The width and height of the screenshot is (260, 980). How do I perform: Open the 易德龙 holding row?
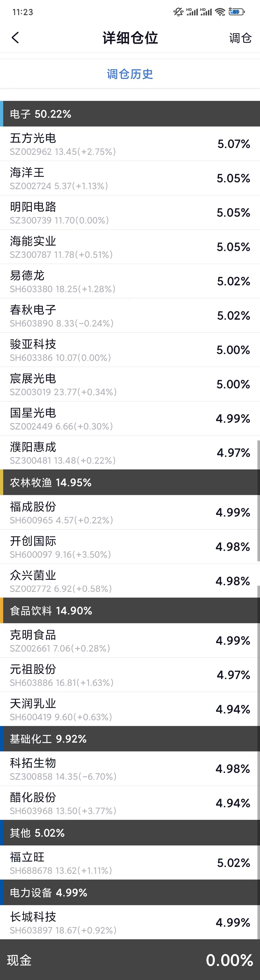coord(130,281)
